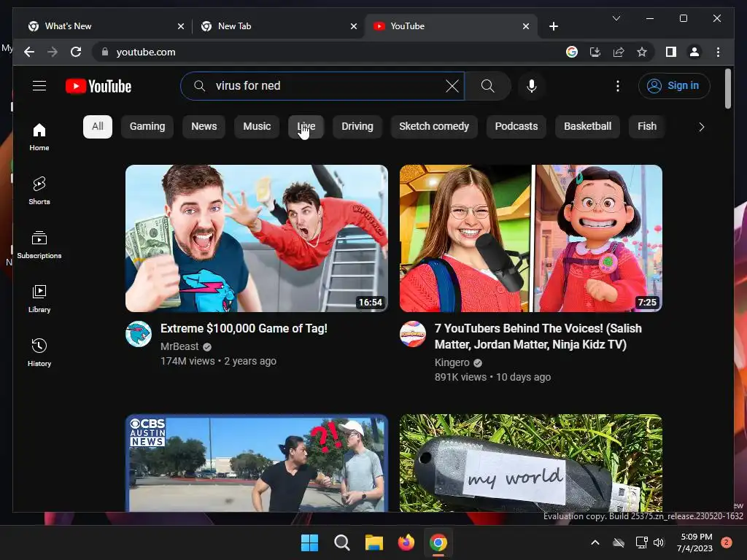Open Subscriptions in the sidebar
The height and width of the screenshot is (560, 747).
(39, 245)
